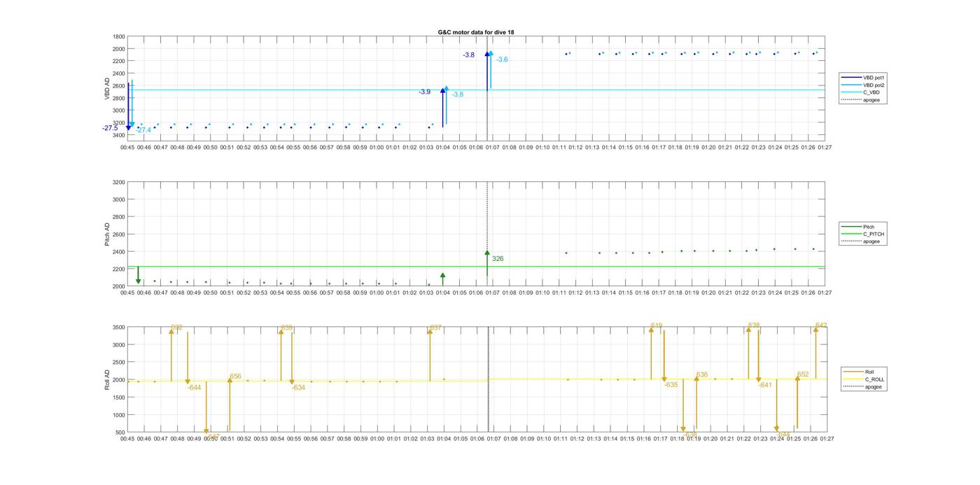The height and width of the screenshot is (485, 980).
Task: Click the 'Pitch AD' y-axis label
Action: tap(108, 234)
